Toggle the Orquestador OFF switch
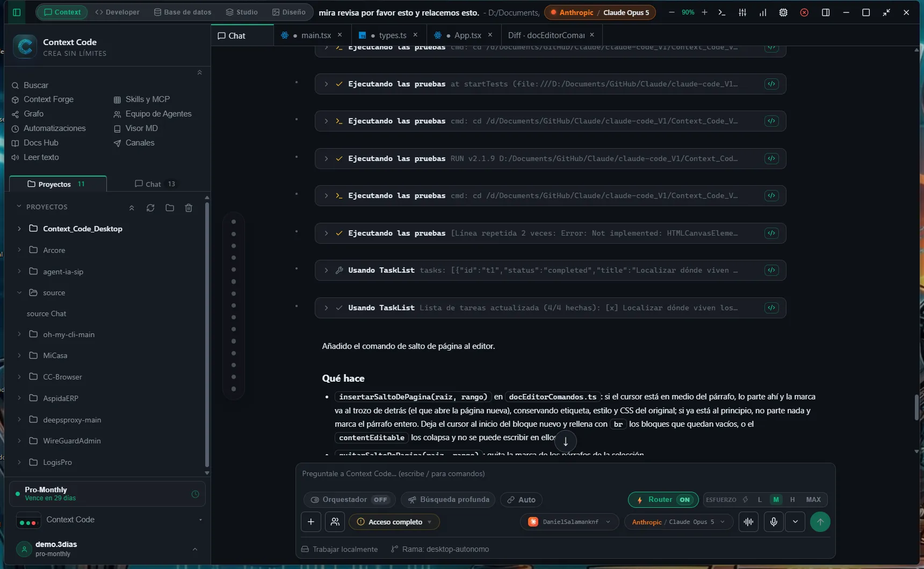This screenshot has width=924, height=569. coord(350,500)
